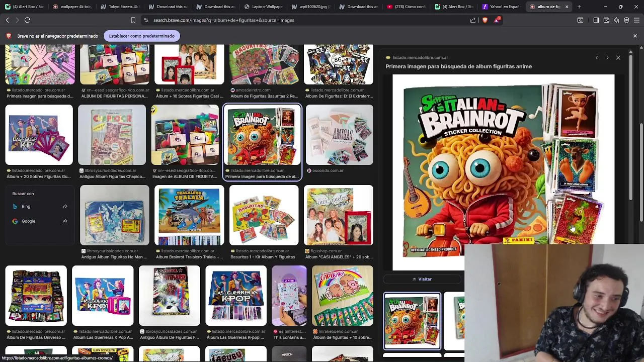The height and width of the screenshot is (362, 644).
Task: Open site settings icon left of URL
Action: (146, 20)
